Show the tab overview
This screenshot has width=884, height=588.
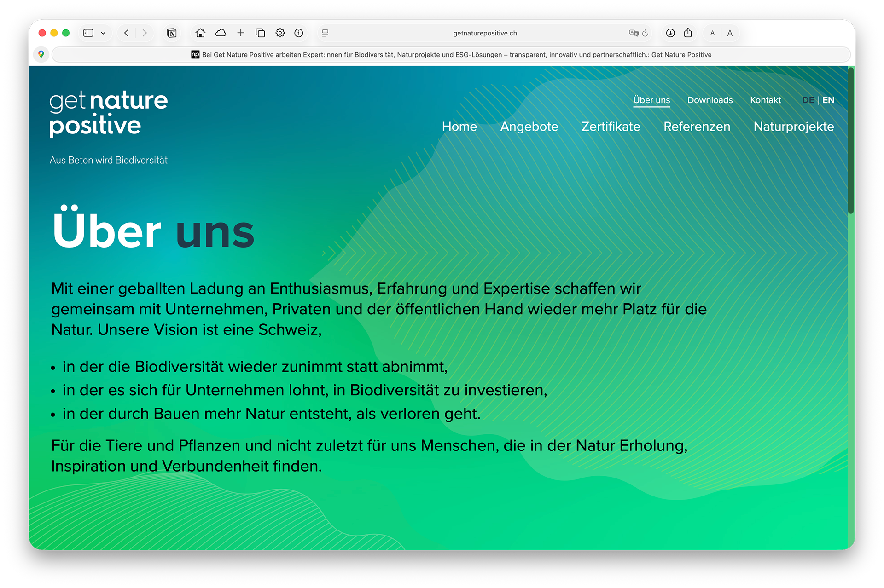[x=260, y=33]
